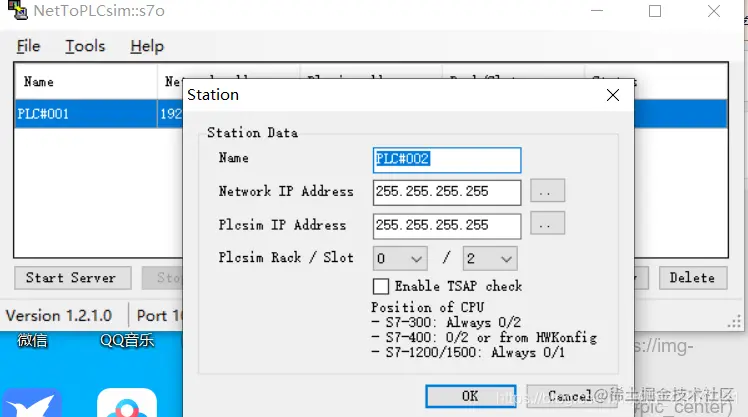Browse for the Network IP Address
This screenshot has width=748, height=417.
tap(548, 191)
